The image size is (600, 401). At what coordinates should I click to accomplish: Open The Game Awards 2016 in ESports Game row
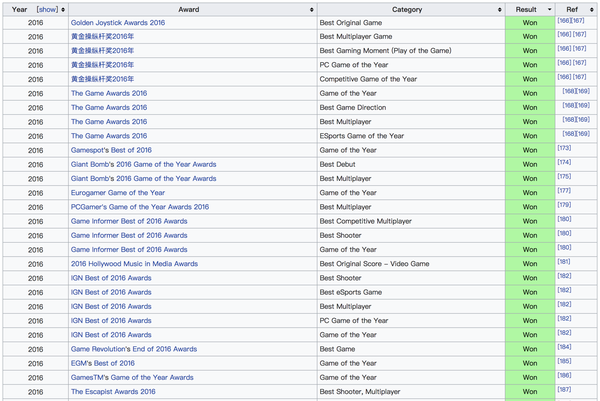109,136
